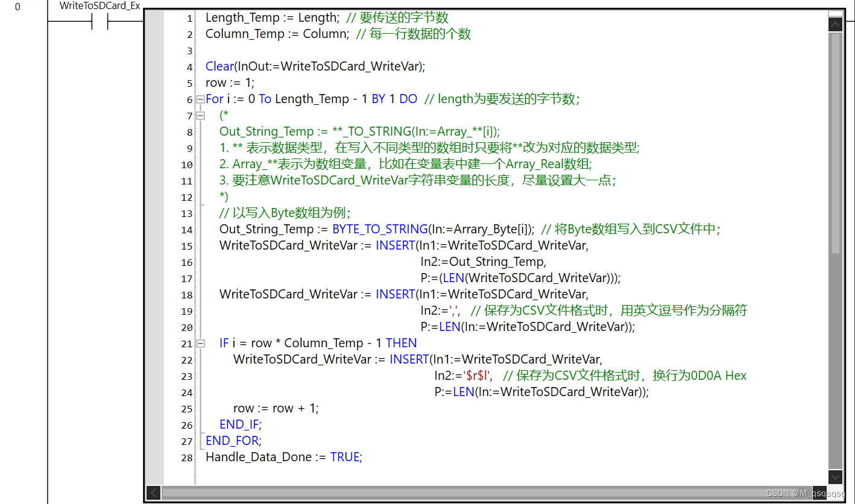
Task: Click the comment "// 以写入Byte数组为例;" on line 13
Action: [285, 213]
